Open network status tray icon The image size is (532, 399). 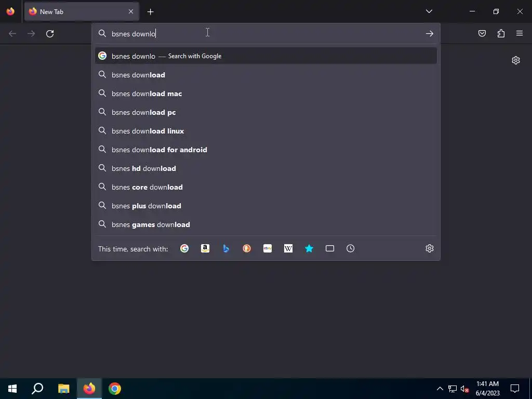[453, 389]
